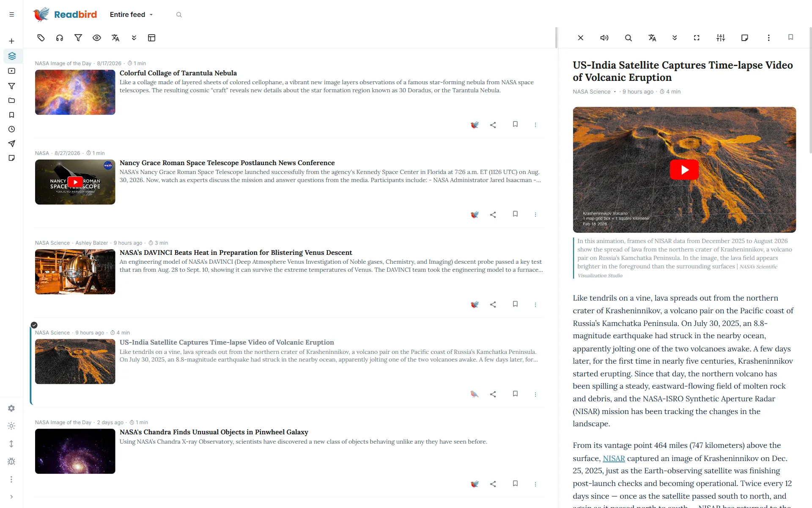The image size is (812, 508).
Task: Toggle the checkmark on Volcanic Eruption item
Action: (34, 325)
